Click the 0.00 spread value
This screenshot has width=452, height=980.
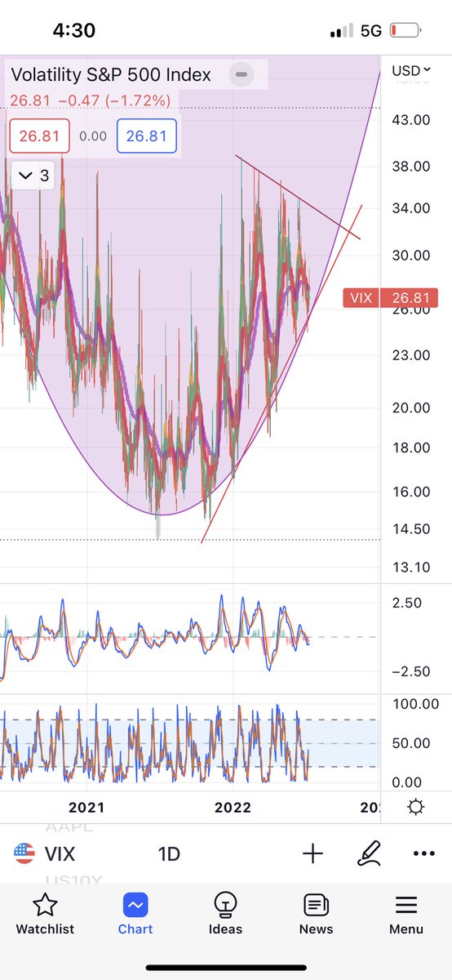[93, 136]
